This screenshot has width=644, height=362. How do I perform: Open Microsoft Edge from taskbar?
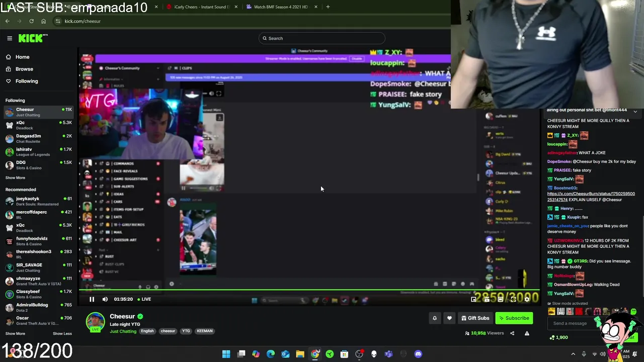[271, 354]
